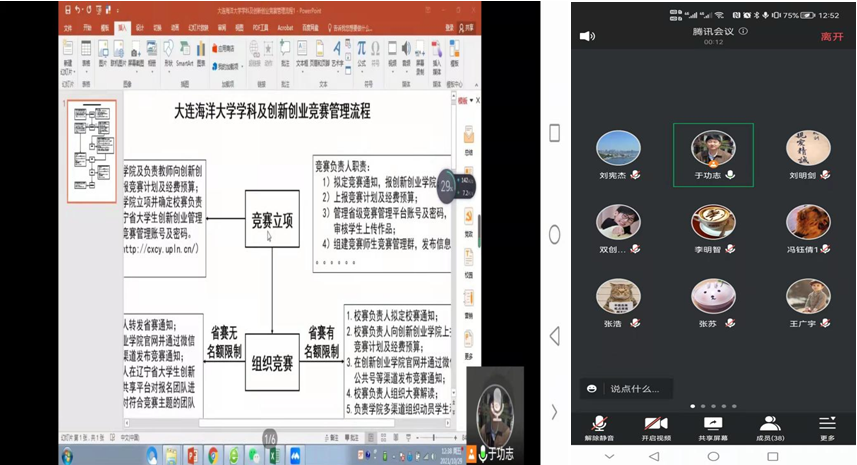This screenshot has width=857, height=465.
Task: Unmute microphone with 解除静音 button
Action: 599,428
